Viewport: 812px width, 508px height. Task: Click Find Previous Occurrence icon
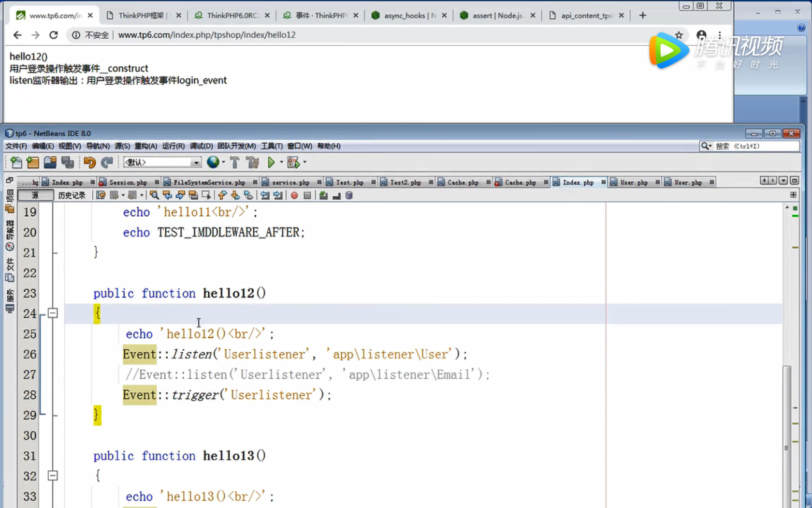(167, 195)
